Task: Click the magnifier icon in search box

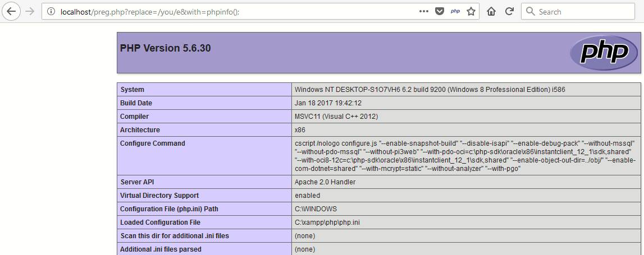Action: pyautogui.click(x=530, y=11)
